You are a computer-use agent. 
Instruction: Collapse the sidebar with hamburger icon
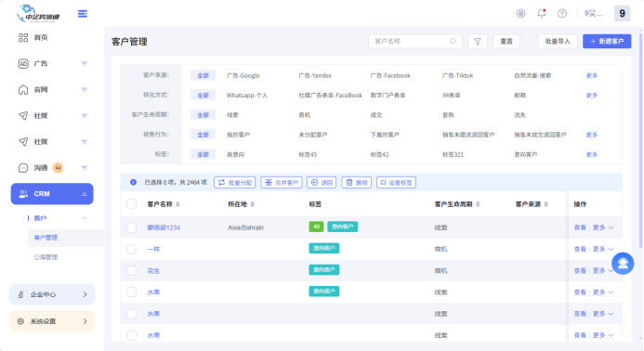pyautogui.click(x=83, y=14)
